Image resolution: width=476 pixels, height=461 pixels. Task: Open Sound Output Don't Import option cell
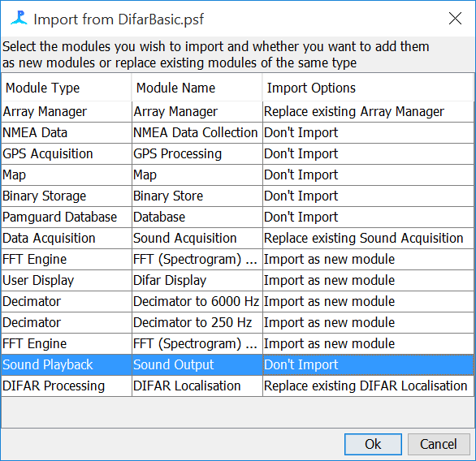368,365
